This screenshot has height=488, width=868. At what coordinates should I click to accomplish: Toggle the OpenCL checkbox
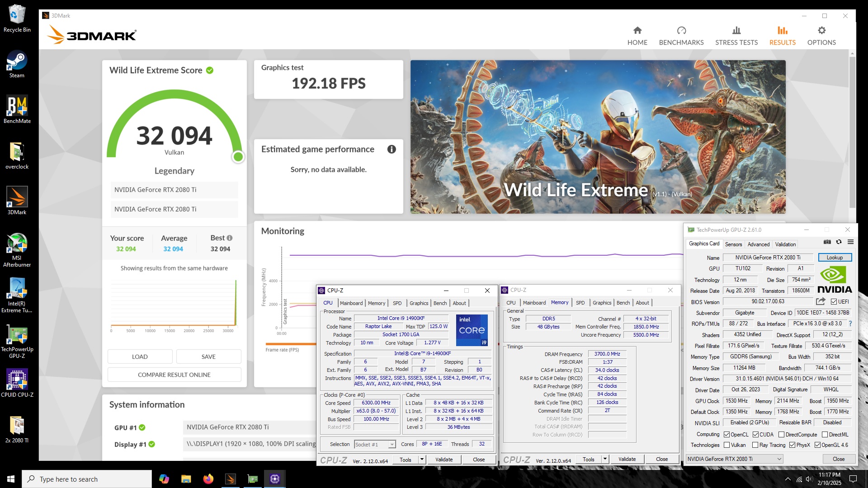coord(726,435)
